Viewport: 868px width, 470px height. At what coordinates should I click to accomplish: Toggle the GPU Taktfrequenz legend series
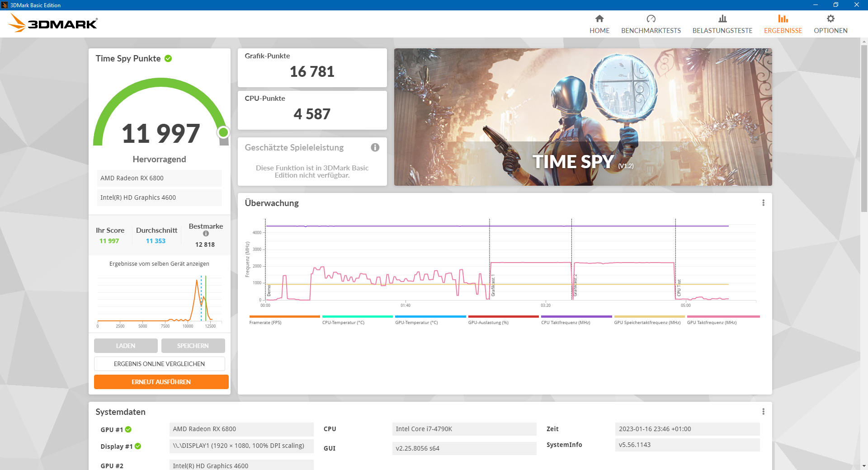click(723, 320)
